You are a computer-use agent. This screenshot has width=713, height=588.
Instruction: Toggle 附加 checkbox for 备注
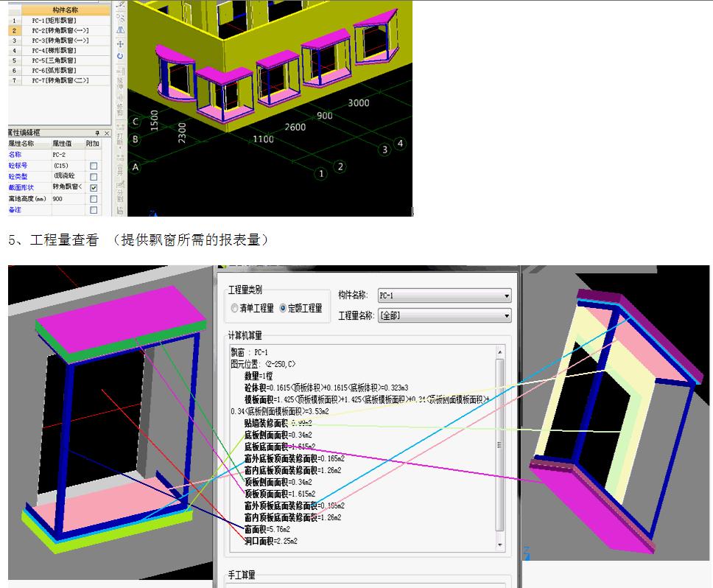(94, 210)
